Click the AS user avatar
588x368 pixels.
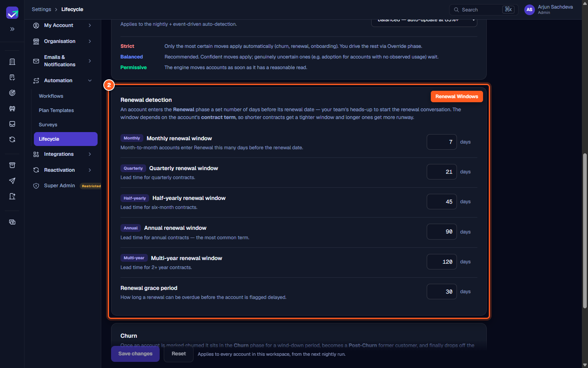click(x=530, y=10)
